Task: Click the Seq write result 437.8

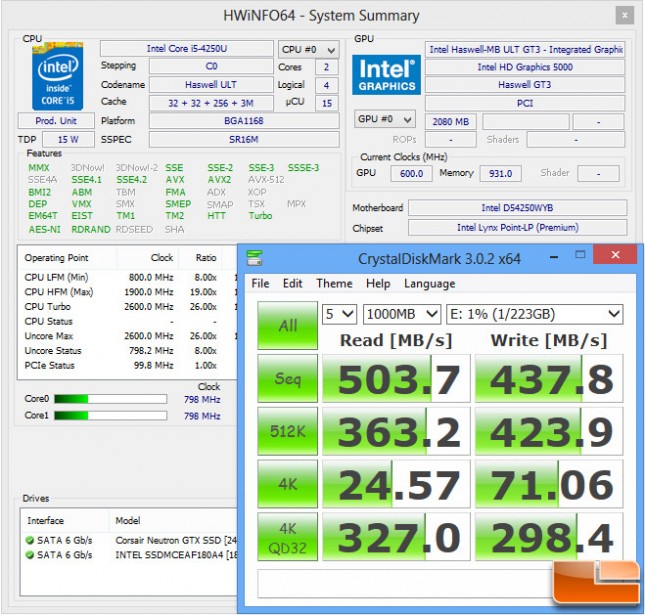Action: 549,378
